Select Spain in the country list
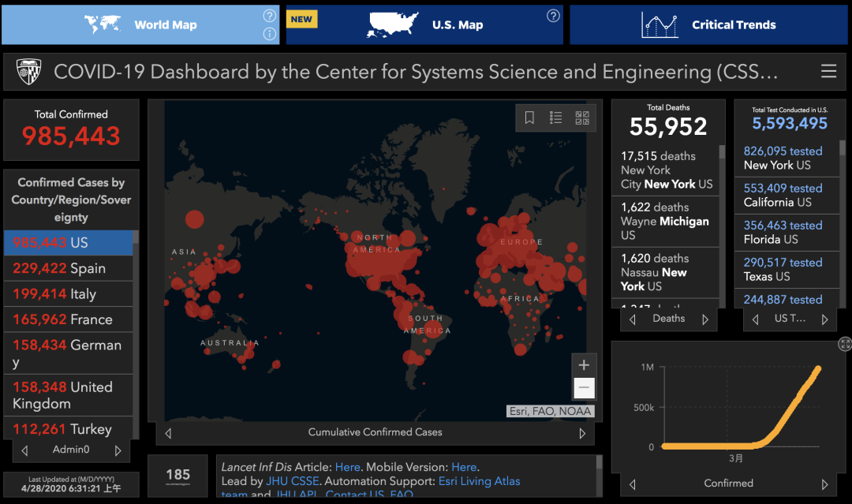The height and width of the screenshot is (504, 852). (69, 268)
